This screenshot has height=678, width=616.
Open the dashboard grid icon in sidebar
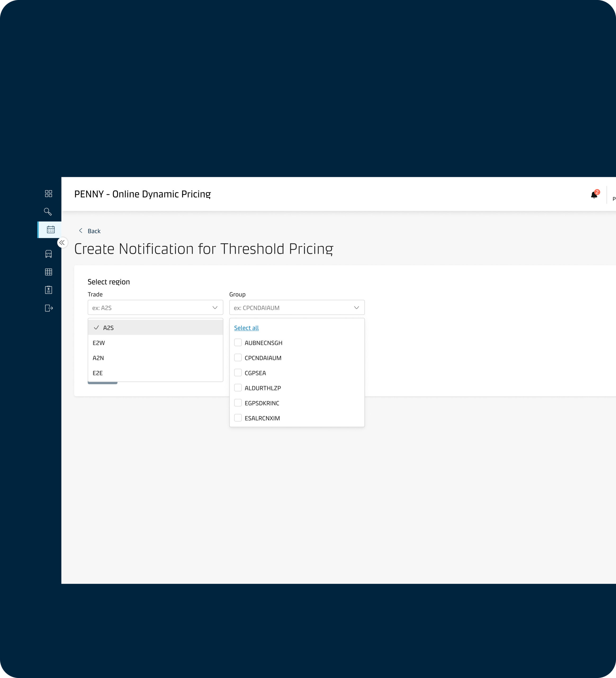(x=48, y=193)
